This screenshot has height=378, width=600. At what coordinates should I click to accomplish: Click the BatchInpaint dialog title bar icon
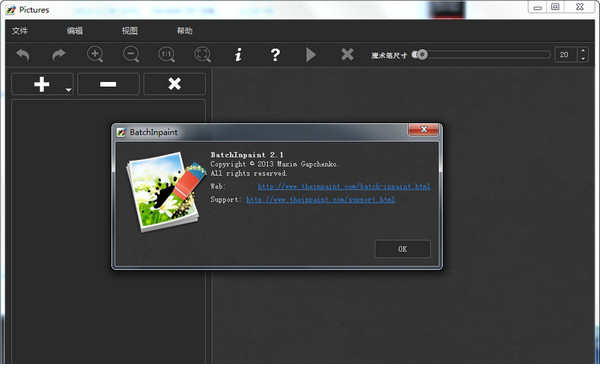121,132
